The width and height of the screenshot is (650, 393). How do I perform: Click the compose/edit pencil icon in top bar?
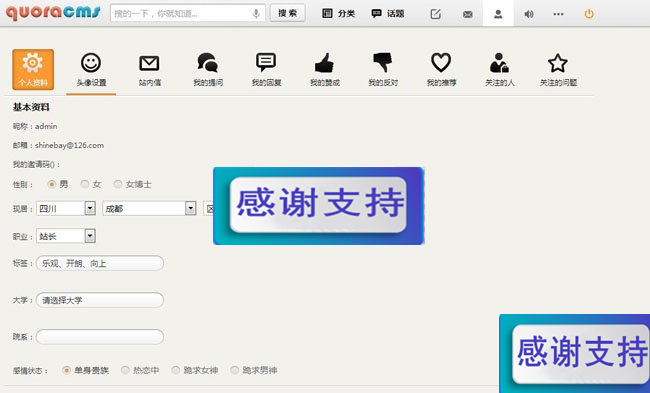[x=435, y=14]
